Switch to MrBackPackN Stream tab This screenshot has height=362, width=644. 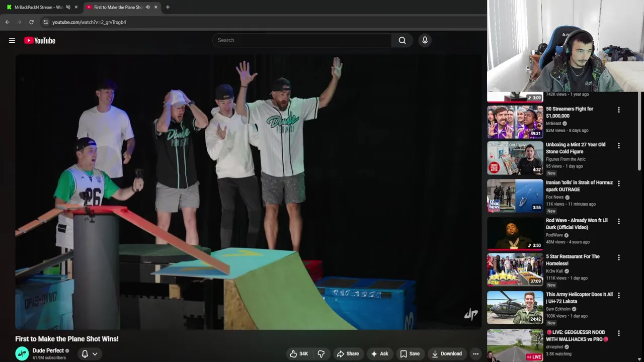(39, 7)
